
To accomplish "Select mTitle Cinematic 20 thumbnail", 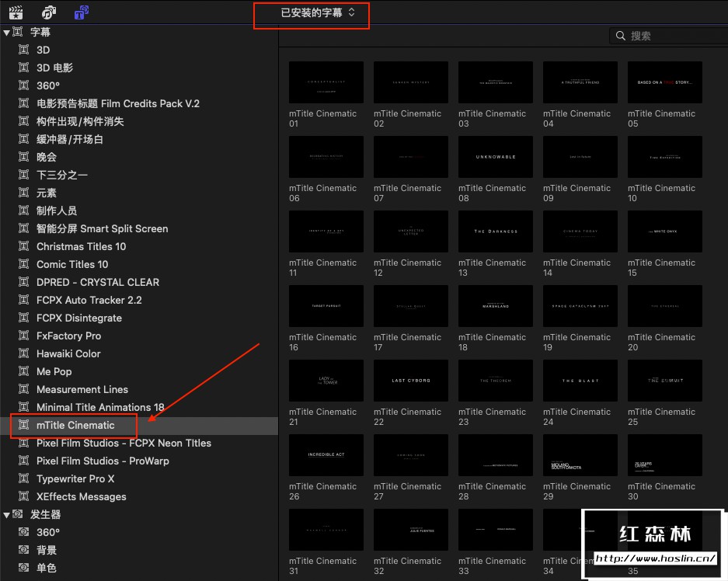I will point(665,306).
